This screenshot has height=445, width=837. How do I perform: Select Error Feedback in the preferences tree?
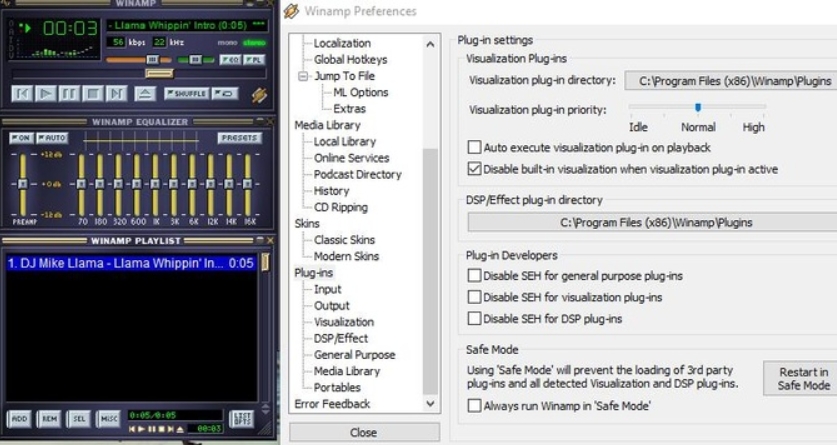[x=332, y=404]
